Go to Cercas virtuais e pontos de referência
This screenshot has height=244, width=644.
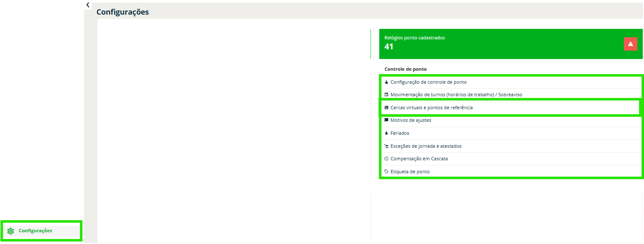(432, 108)
